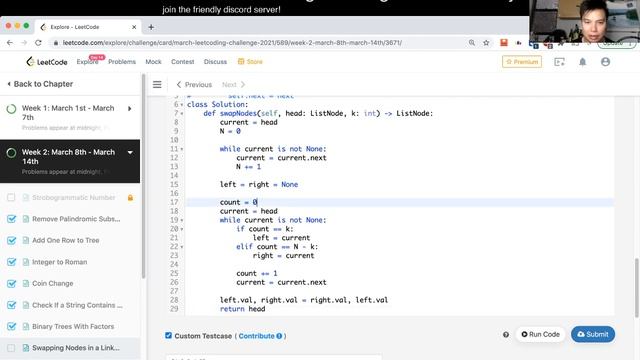
Task: Click the LeetCode logo
Action: 47,62
